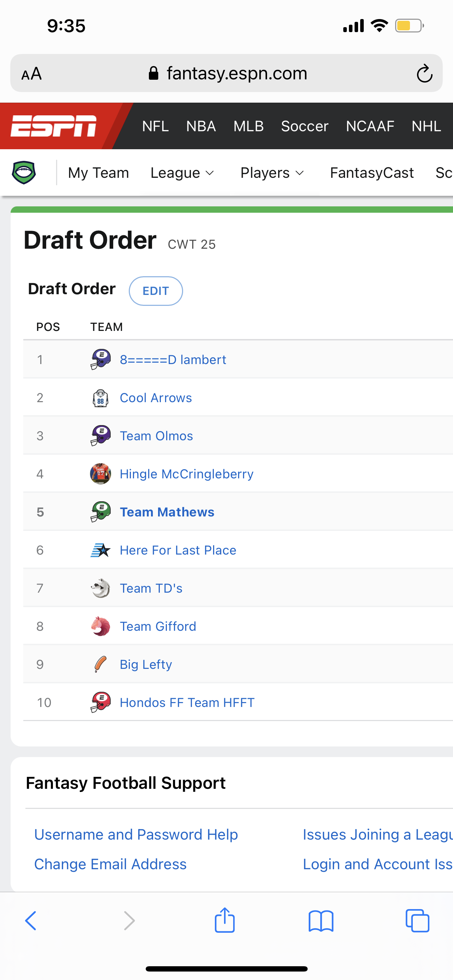The width and height of the screenshot is (453, 980).
Task: Open the My Team tab
Action: point(98,173)
